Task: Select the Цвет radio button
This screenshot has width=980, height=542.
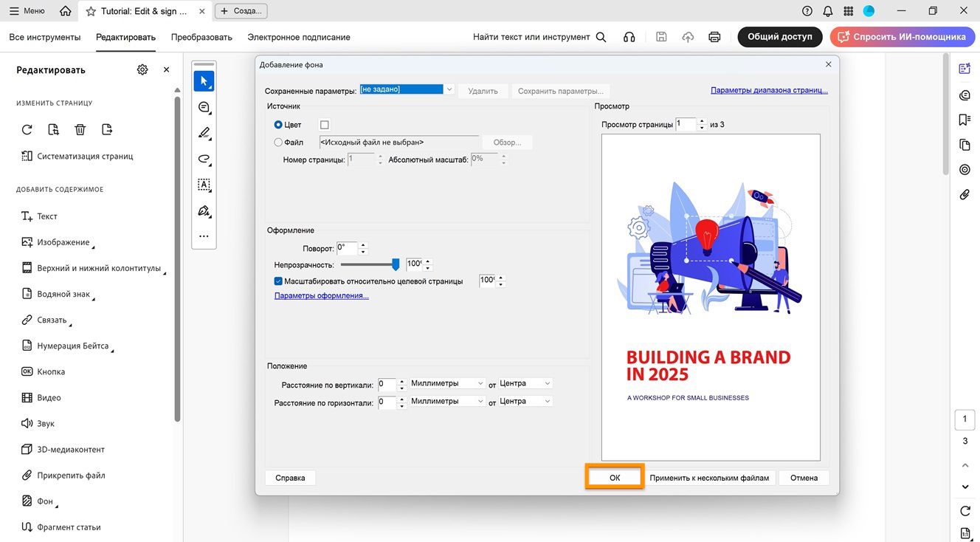Action: click(278, 125)
